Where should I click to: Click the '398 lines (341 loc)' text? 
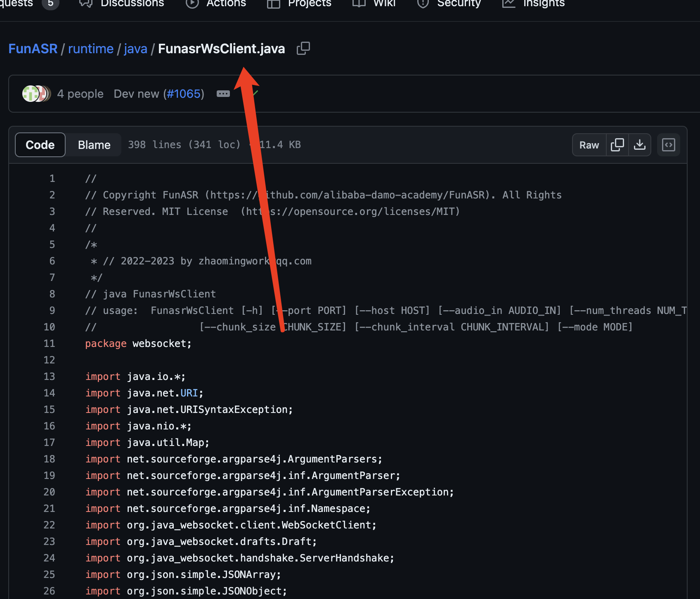[x=184, y=145]
